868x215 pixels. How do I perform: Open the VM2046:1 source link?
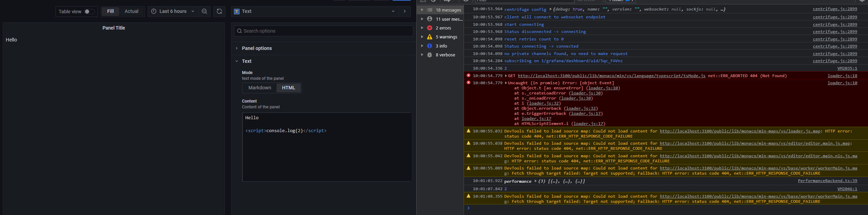coord(847,189)
